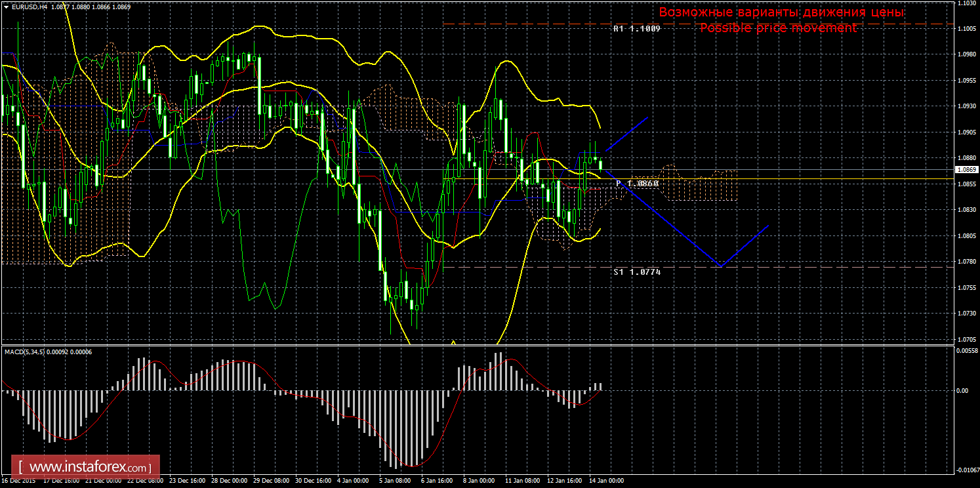980x488 pixels.
Task: Click the EURUSD,H4 chart symbol title
Action: coord(28,6)
